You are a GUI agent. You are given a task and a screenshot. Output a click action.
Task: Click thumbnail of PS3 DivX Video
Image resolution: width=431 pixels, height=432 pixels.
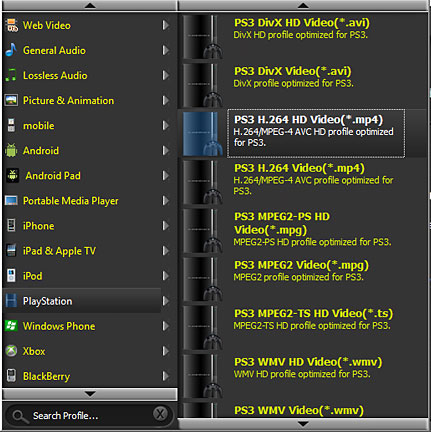point(203,85)
